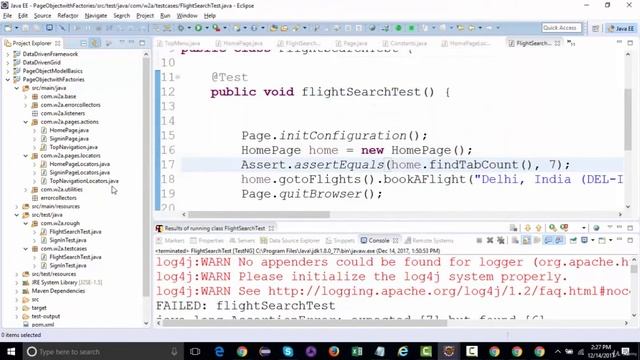The width and height of the screenshot is (640, 360).
Task: Click the up arrow in TestNG results toolbar
Action: (x=538, y=228)
